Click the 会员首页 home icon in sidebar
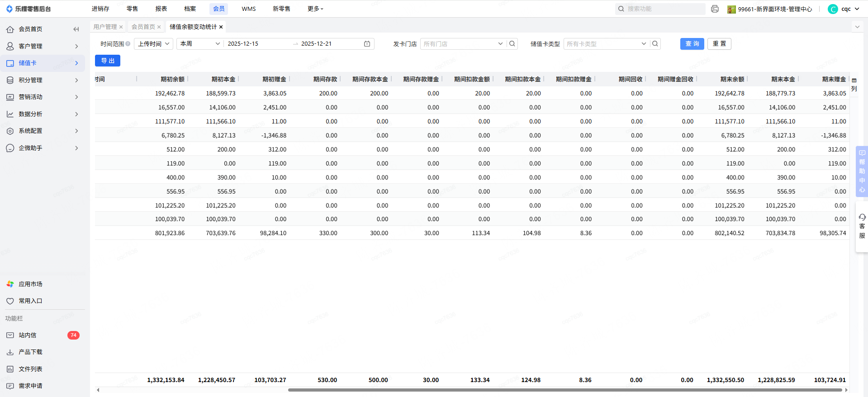 (10, 29)
